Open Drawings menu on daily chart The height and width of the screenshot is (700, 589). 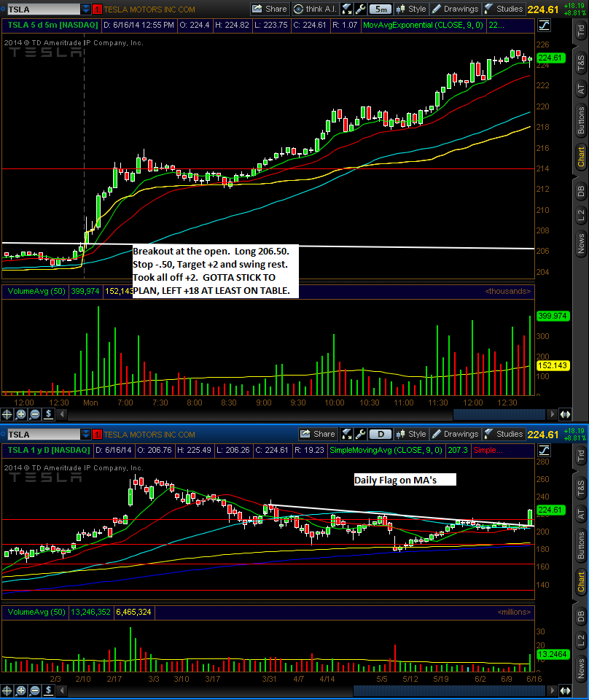point(455,434)
